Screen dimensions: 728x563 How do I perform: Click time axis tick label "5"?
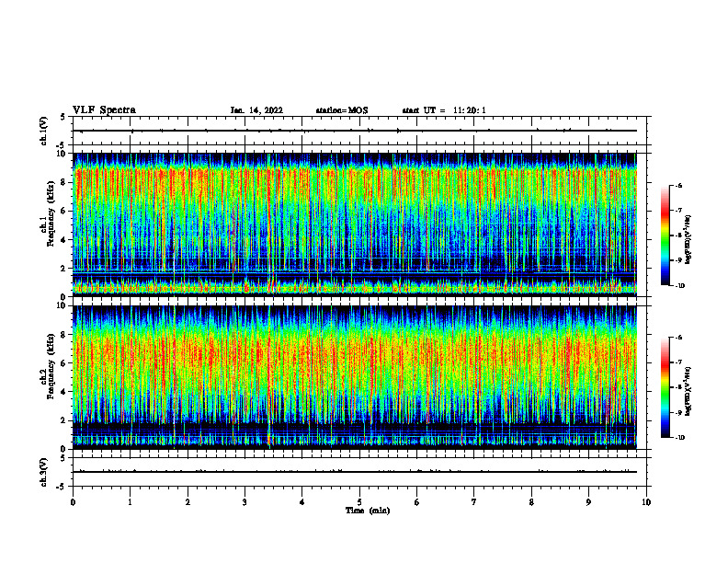point(359,502)
